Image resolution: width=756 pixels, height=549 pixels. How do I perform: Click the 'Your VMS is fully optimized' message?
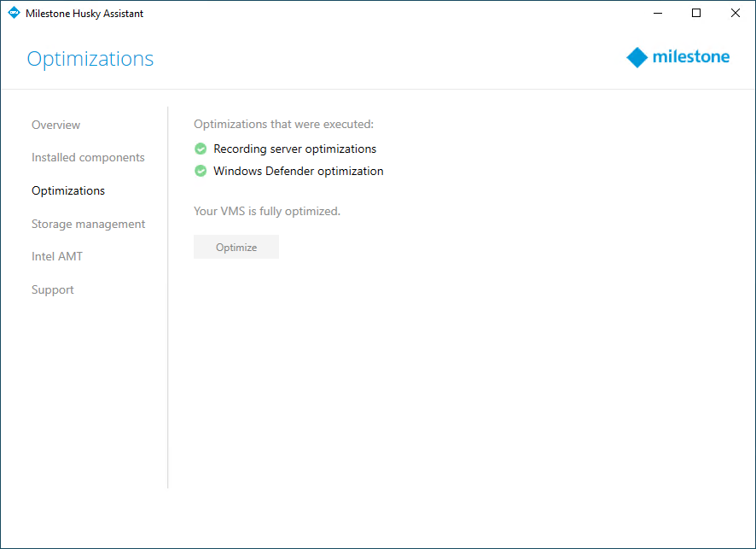pos(267,211)
